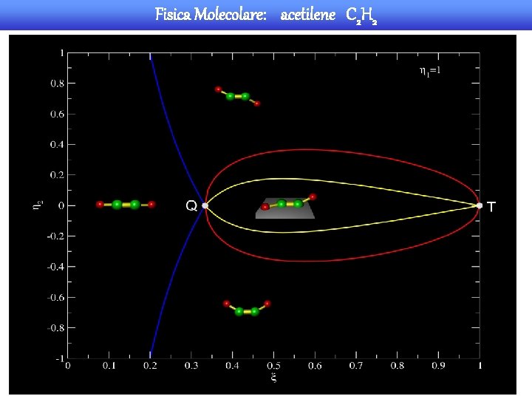Click the η2 axis label
Image resolution: width=532 pixels, height=399 pixels.
coord(38,205)
